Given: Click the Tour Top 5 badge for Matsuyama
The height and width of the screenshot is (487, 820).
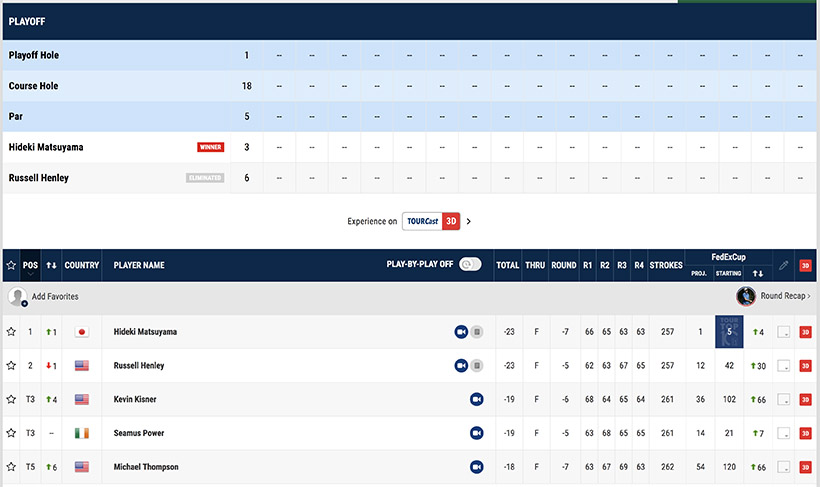Looking at the screenshot, I should coord(730,332).
